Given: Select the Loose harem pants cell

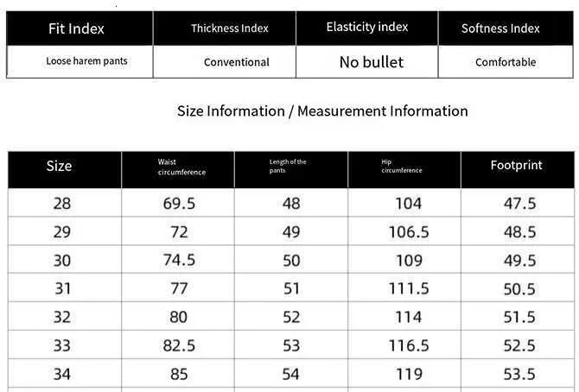Looking at the screenshot, I should click(86, 61).
